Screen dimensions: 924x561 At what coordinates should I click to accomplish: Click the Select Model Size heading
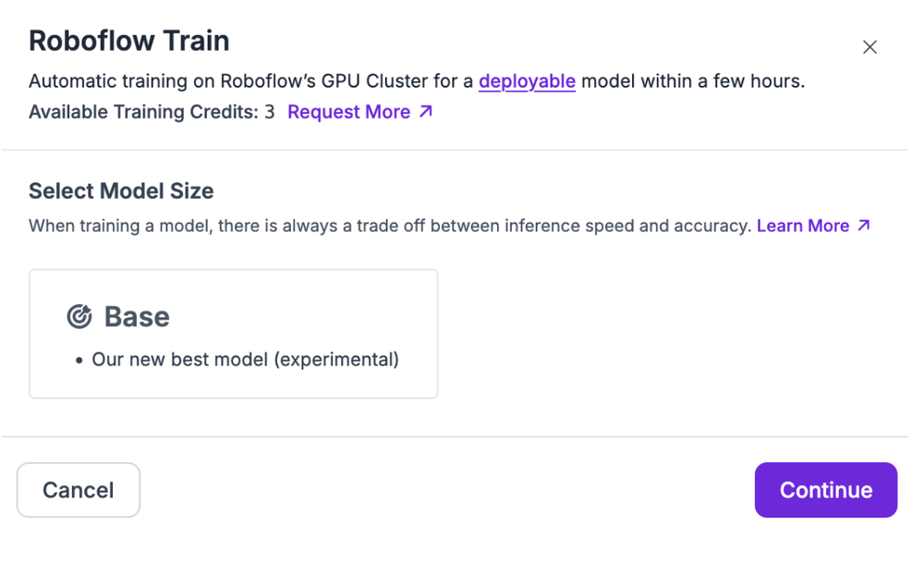point(121,191)
